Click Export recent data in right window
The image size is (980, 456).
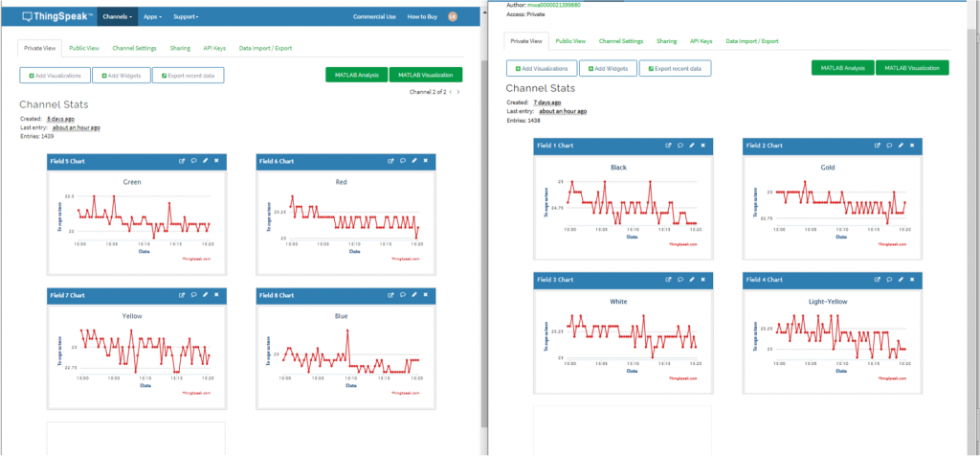click(x=675, y=68)
